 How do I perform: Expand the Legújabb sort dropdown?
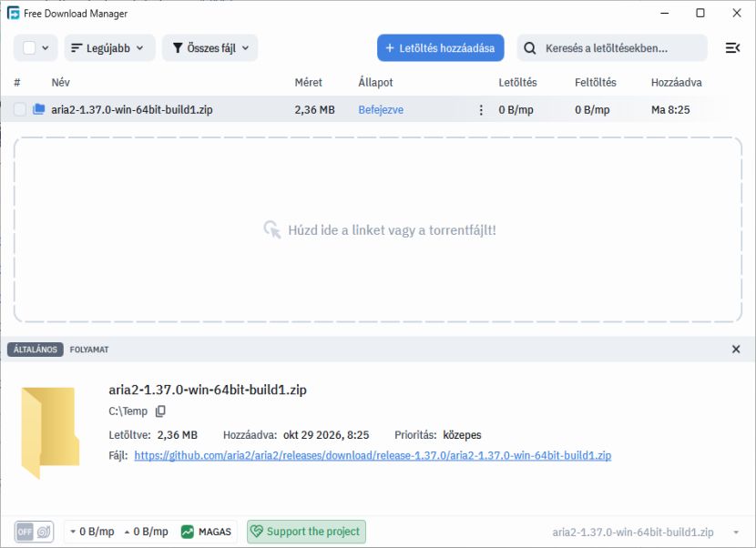click(x=109, y=47)
